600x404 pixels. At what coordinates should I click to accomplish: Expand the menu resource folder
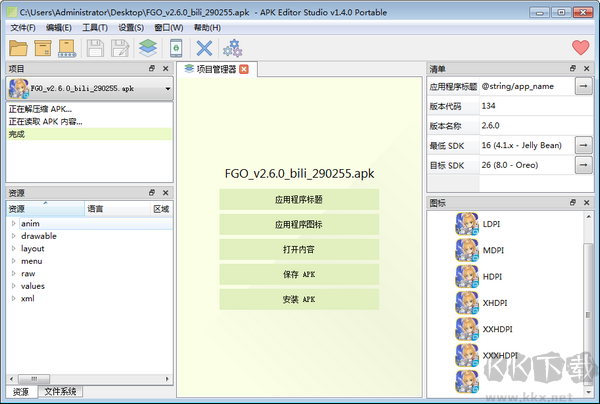[13, 261]
